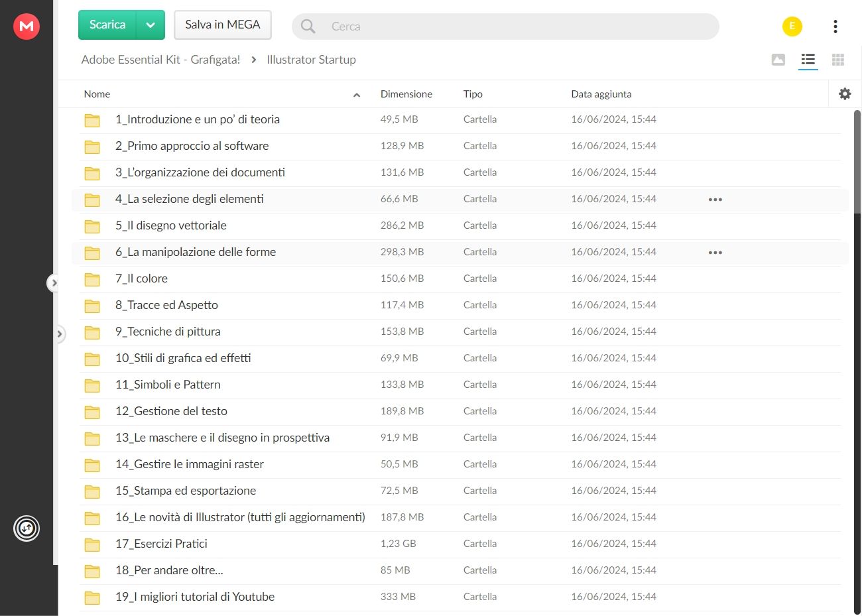
Task: Click the Scarica download button
Action: [107, 25]
